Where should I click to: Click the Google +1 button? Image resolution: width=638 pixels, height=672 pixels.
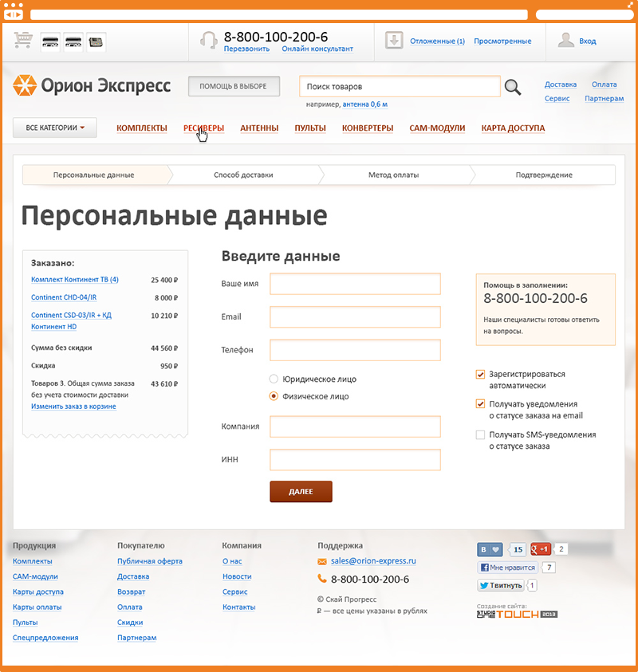coord(541,549)
